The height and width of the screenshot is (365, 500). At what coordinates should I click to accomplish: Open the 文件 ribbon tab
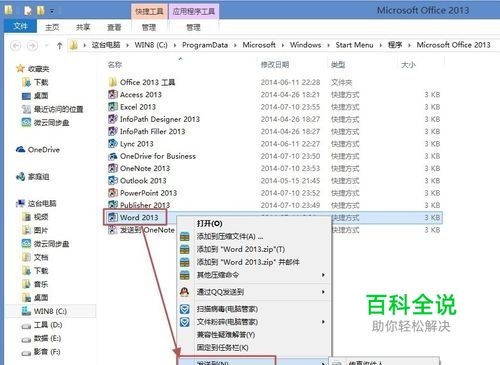[20, 26]
